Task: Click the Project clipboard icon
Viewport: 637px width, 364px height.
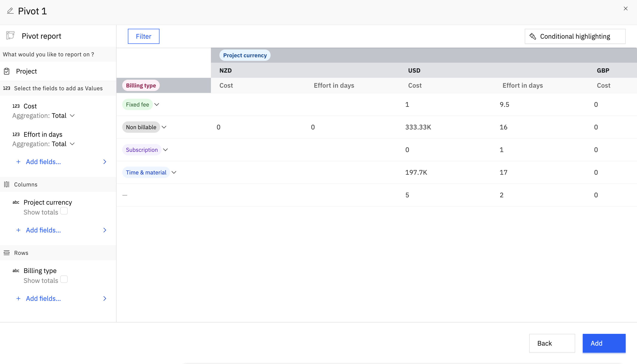Action: click(x=7, y=71)
